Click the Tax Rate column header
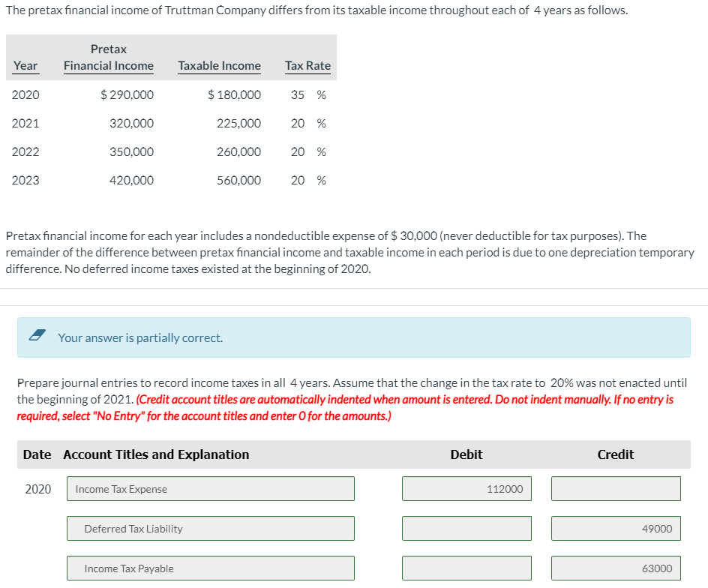 pos(308,66)
